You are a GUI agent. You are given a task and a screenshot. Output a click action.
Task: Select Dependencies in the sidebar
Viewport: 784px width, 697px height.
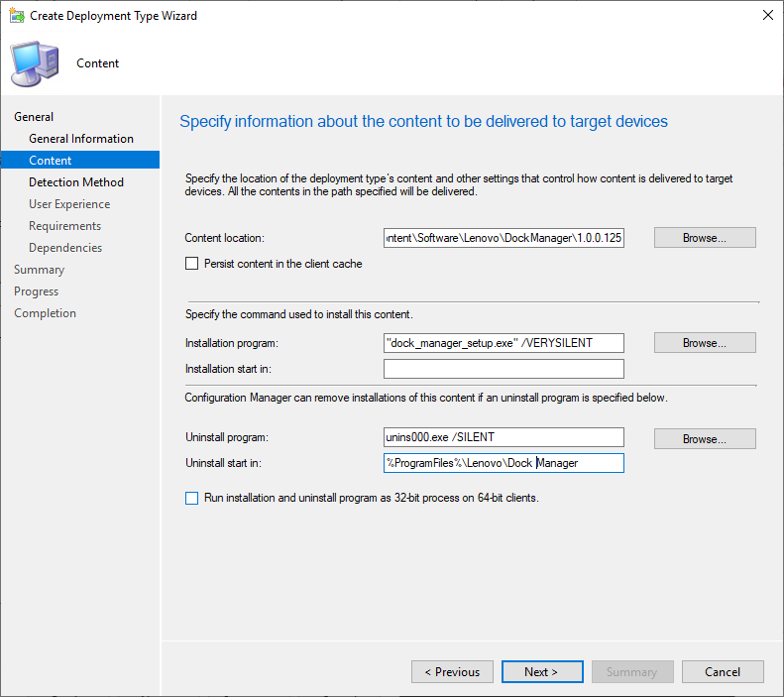click(x=65, y=248)
